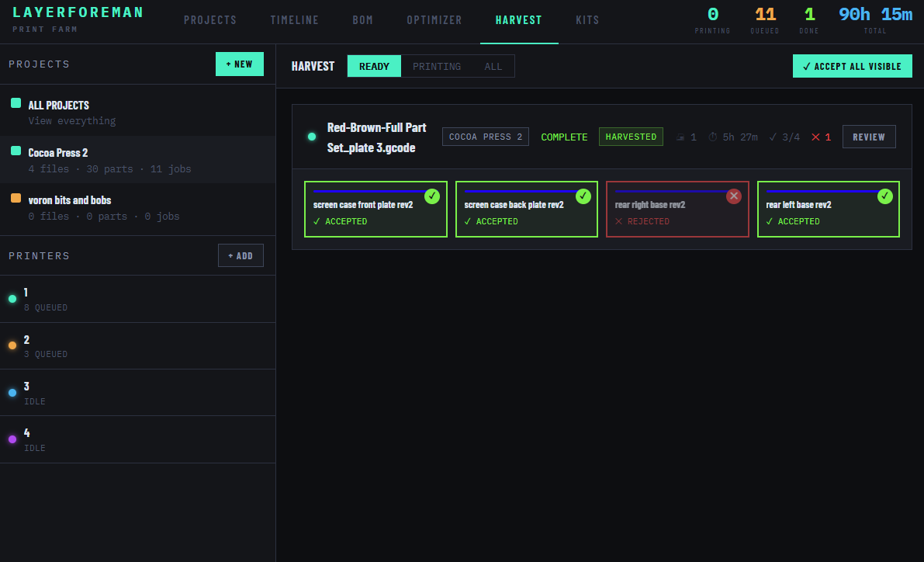Image resolution: width=924 pixels, height=562 pixels.
Task: Filter harvest list by Printing
Action: coord(437,66)
